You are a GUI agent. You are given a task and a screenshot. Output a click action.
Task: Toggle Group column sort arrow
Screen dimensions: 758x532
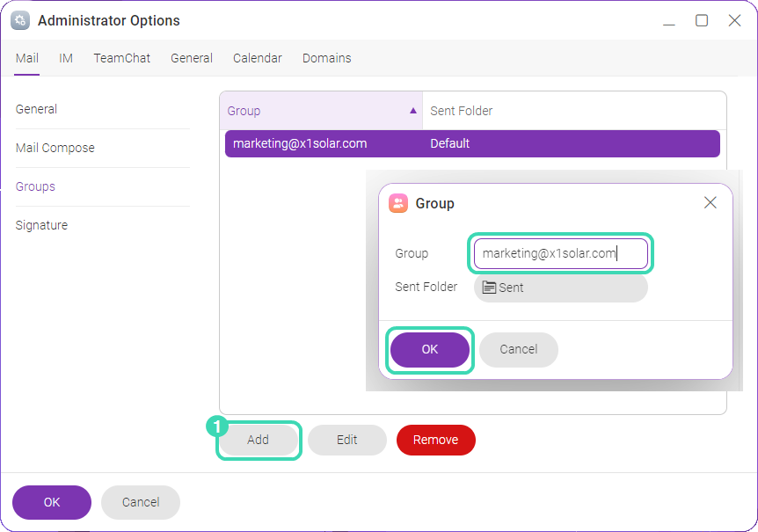[412, 111]
